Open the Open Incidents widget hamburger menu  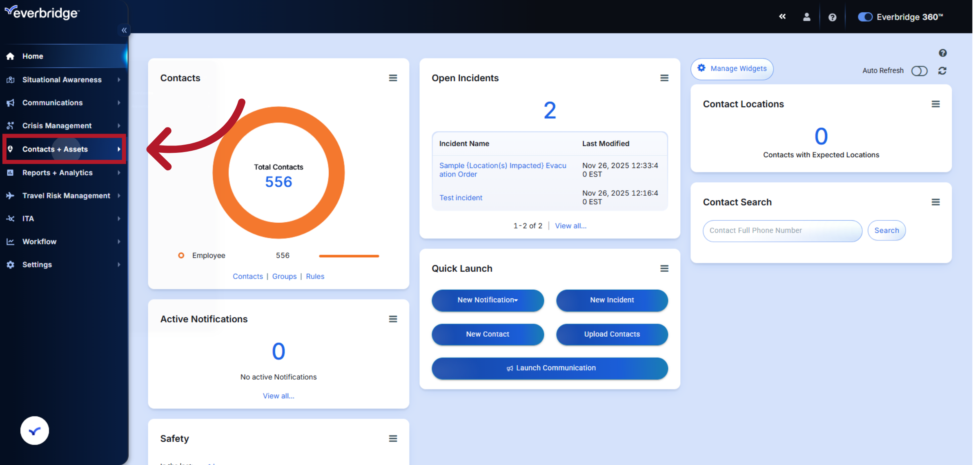point(664,78)
